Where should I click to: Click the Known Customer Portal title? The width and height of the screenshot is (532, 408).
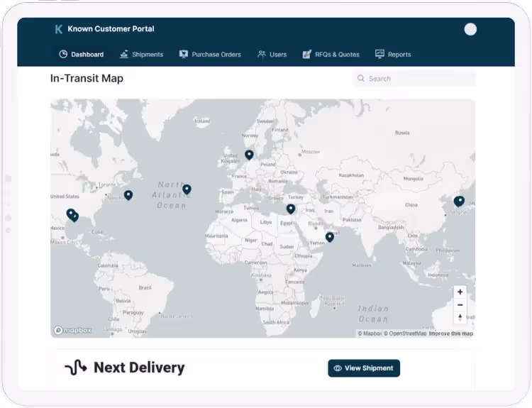click(111, 29)
